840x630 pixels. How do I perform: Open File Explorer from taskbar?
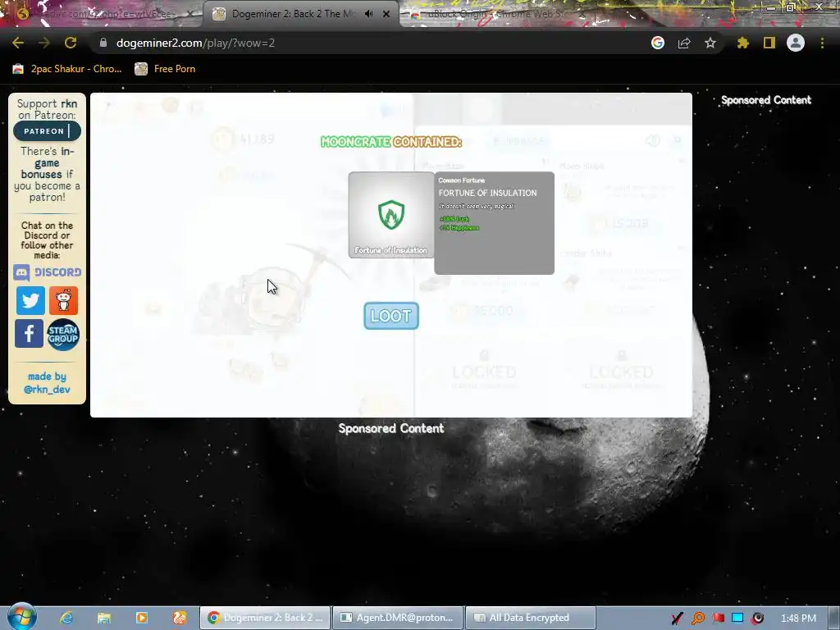pyautogui.click(x=104, y=618)
